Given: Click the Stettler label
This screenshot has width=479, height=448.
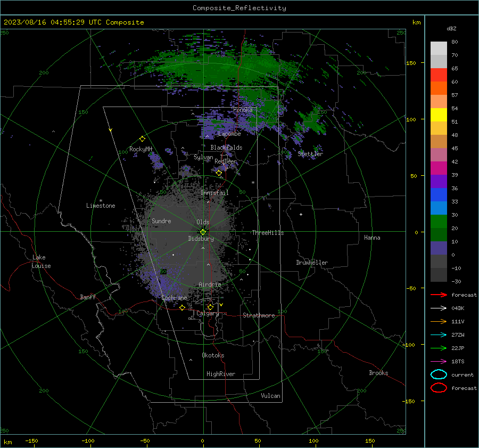Looking at the screenshot, I should (x=310, y=154).
